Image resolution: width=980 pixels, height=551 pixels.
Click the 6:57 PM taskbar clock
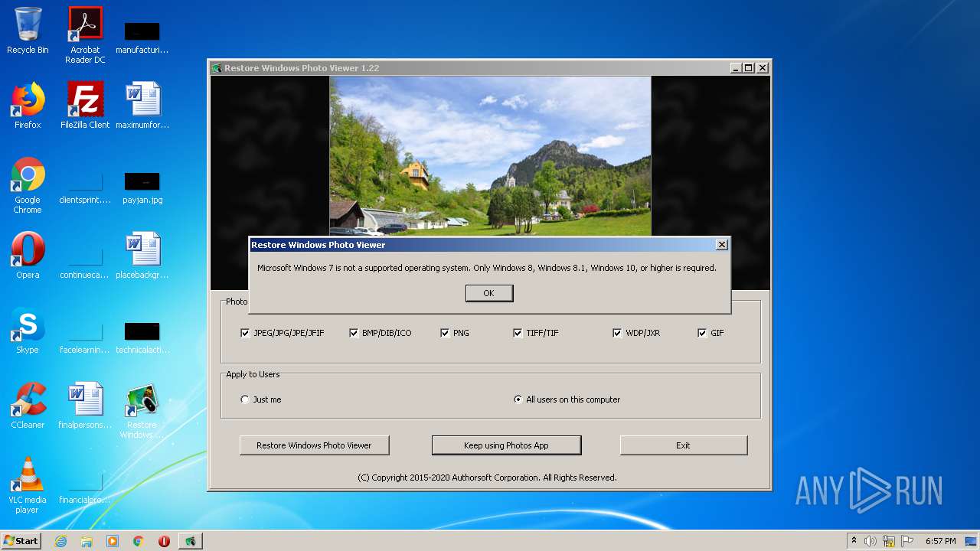(940, 541)
